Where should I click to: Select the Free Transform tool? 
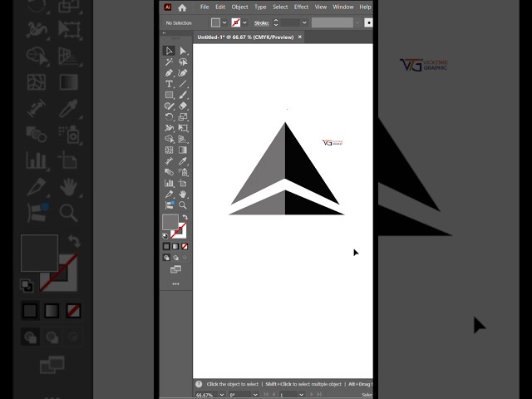[x=183, y=128]
